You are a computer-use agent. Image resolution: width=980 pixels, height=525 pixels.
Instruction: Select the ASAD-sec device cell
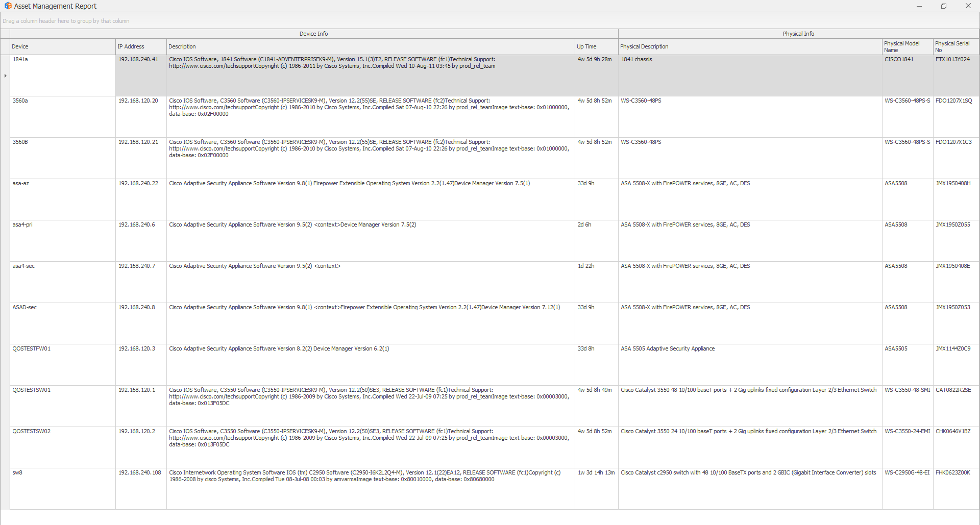click(x=63, y=323)
